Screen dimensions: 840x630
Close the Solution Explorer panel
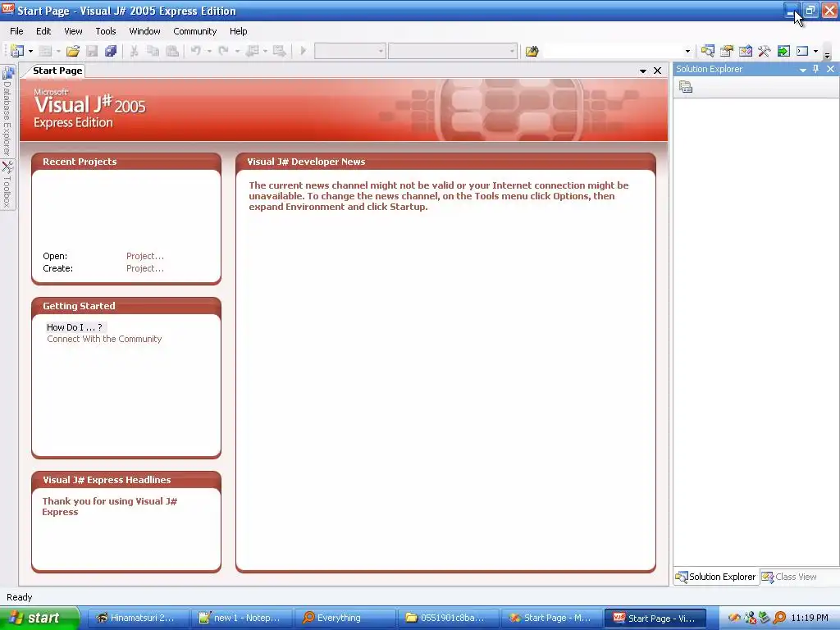coord(830,69)
